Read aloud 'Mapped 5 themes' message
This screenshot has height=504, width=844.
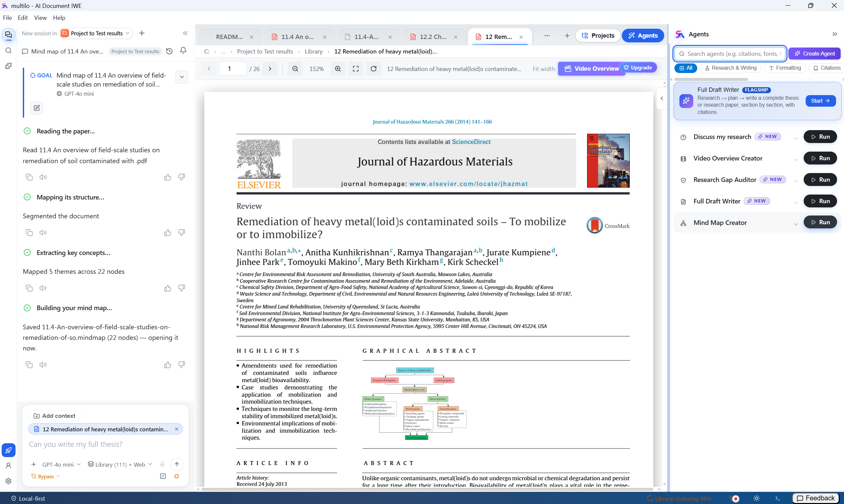[43, 288]
